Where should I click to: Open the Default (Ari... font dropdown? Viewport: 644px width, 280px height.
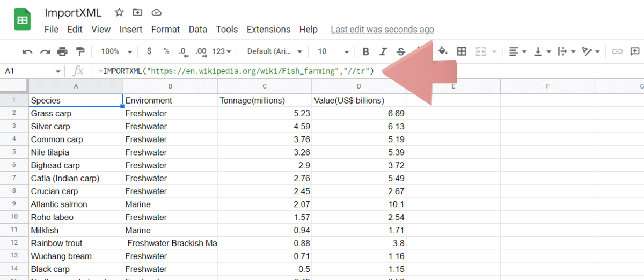coord(275,51)
